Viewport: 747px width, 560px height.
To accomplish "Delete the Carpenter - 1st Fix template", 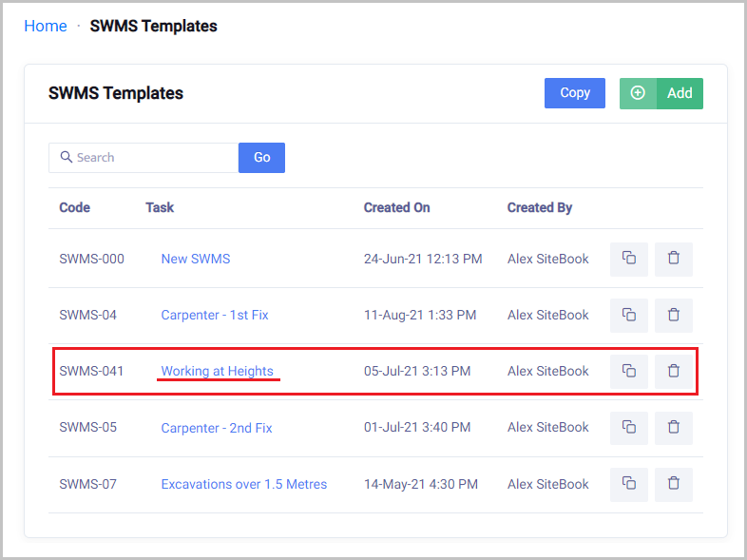I will [x=673, y=315].
